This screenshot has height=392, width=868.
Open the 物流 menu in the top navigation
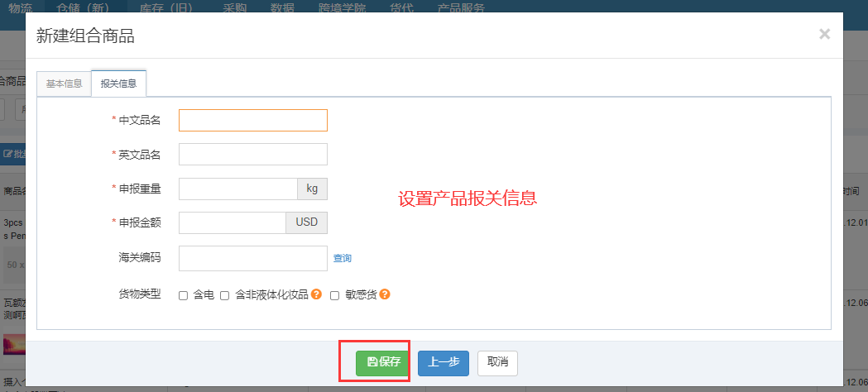[x=21, y=7]
